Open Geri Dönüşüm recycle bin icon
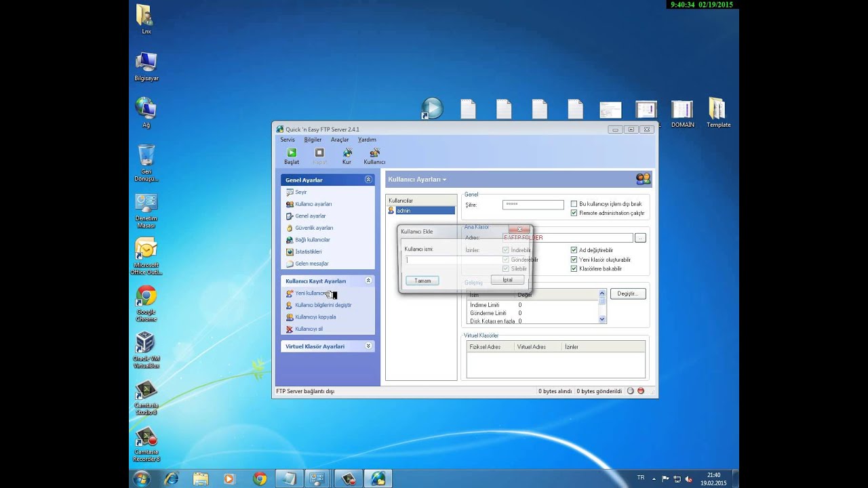Image resolution: width=868 pixels, height=488 pixels. [x=146, y=163]
